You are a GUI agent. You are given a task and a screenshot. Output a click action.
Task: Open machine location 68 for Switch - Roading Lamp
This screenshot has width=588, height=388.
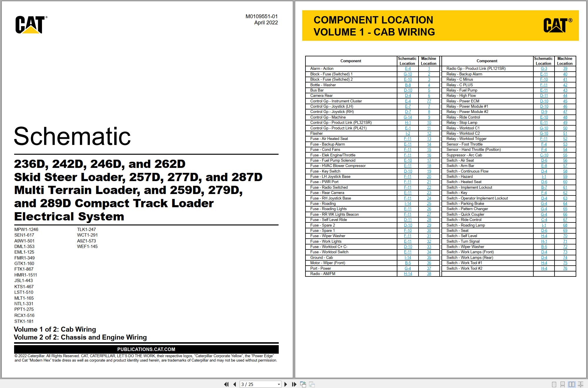pyautogui.click(x=565, y=225)
